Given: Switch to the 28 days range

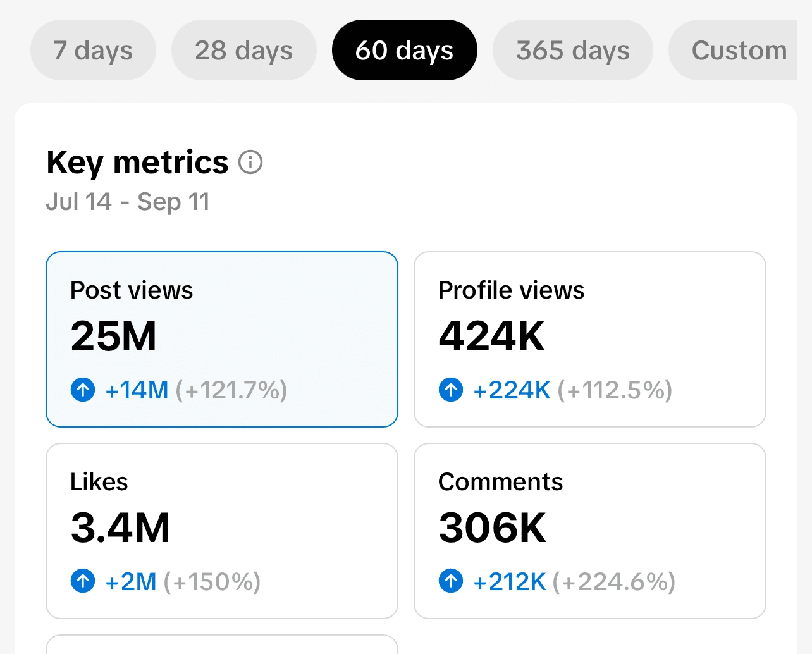Looking at the screenshot, I should [244, 50].
